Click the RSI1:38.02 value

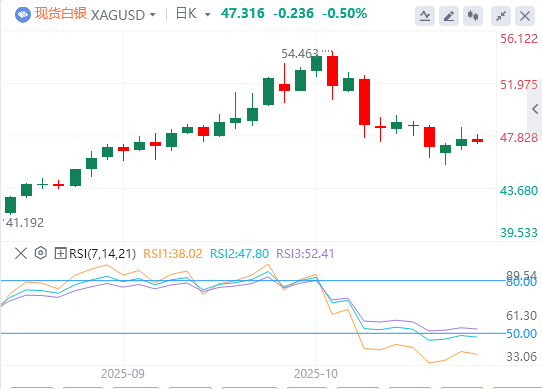pos(172,254)
